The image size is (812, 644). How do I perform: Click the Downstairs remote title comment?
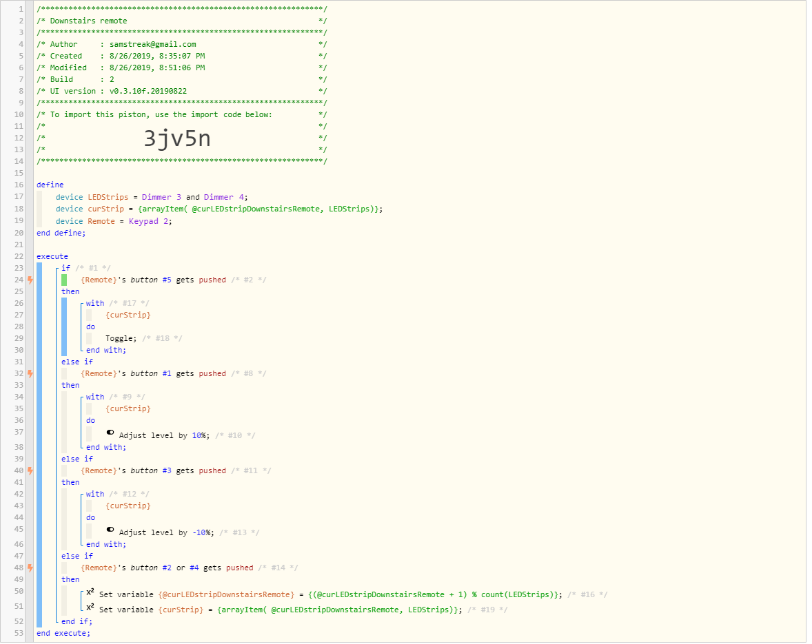88,21
